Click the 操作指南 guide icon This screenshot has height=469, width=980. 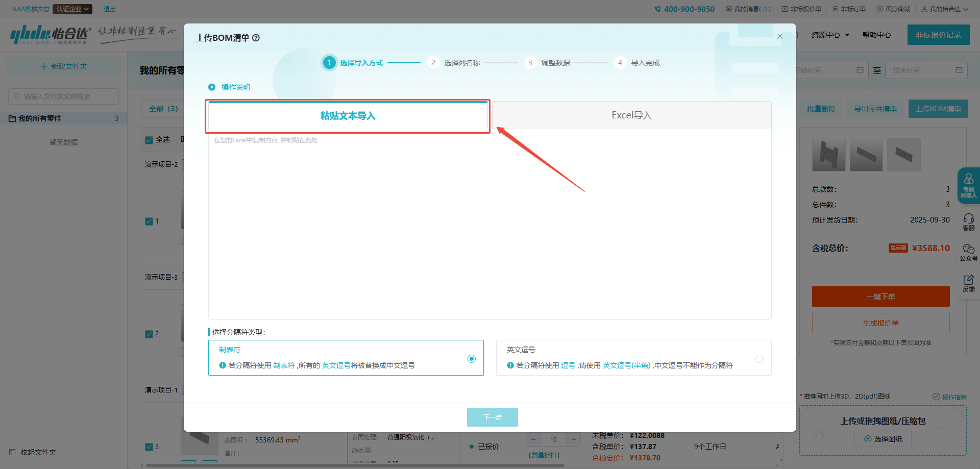(936, 397)
